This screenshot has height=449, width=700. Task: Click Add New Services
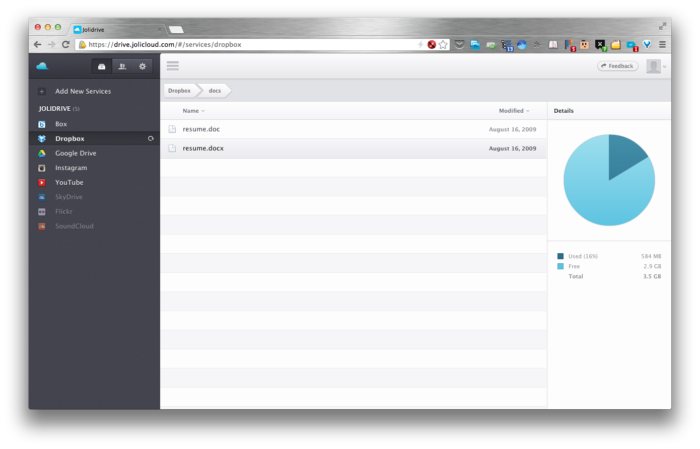(x=82, y=91)
